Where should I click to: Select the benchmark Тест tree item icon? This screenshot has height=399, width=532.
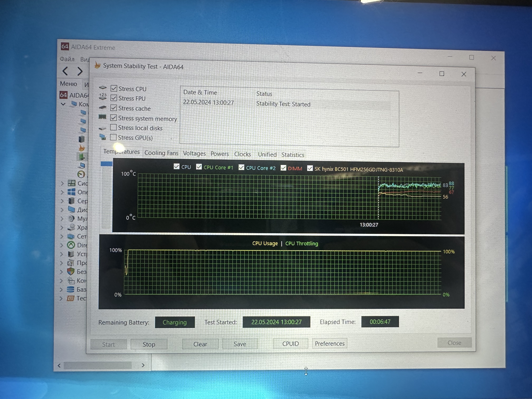click(70, 298)
